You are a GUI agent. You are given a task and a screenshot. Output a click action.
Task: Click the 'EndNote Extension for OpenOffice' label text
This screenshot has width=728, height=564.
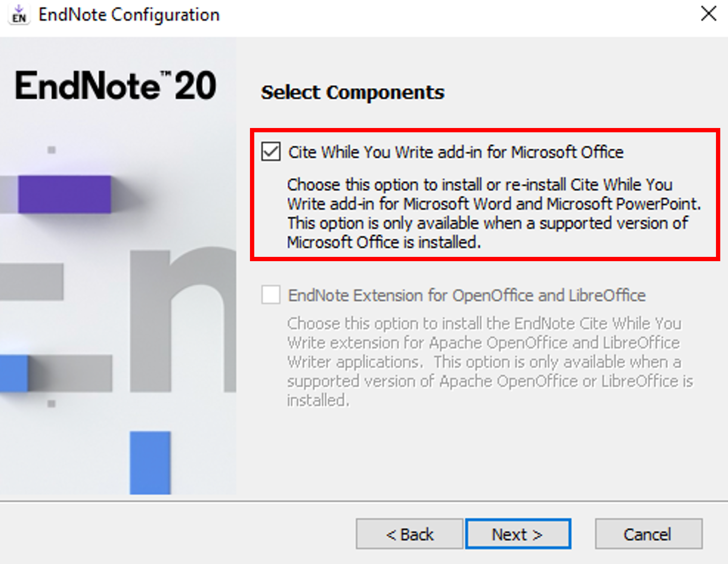click(x=467, y=296)
